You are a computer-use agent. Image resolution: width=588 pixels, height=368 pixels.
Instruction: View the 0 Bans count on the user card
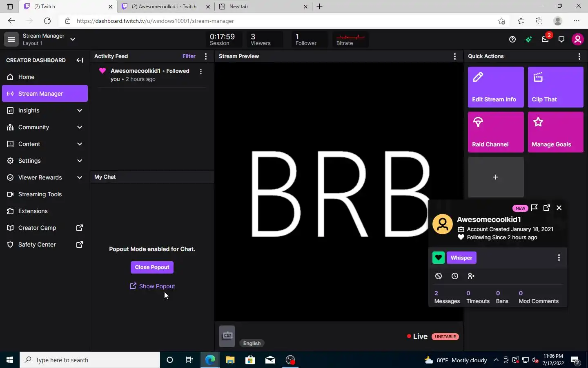point(502,297)
